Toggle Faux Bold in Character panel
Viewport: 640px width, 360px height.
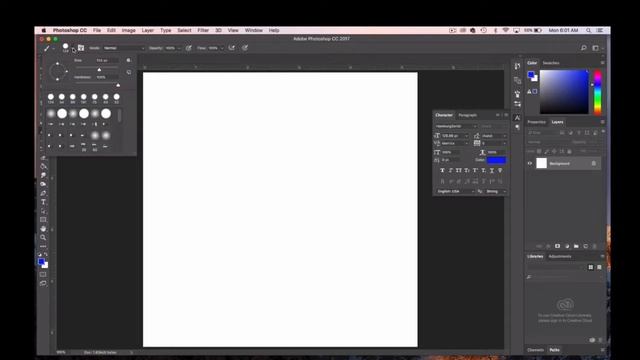point(442,170)
